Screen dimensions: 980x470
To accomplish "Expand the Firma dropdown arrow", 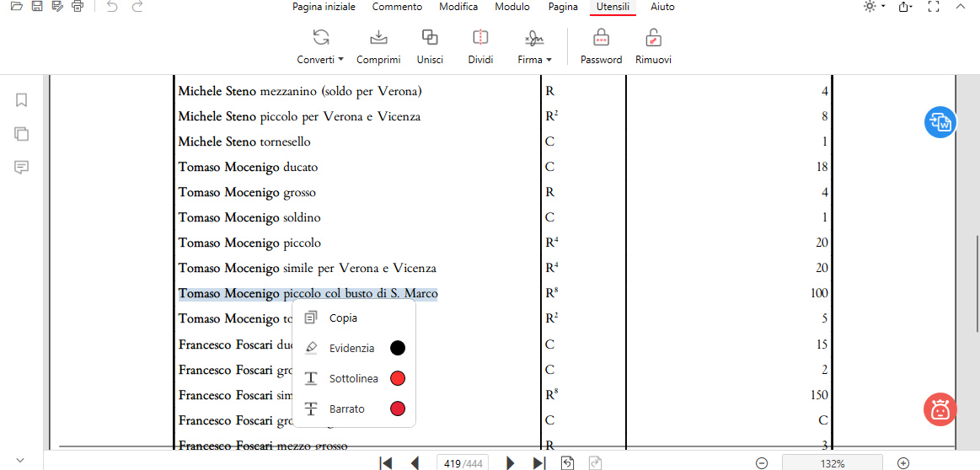I will (549, 60).
